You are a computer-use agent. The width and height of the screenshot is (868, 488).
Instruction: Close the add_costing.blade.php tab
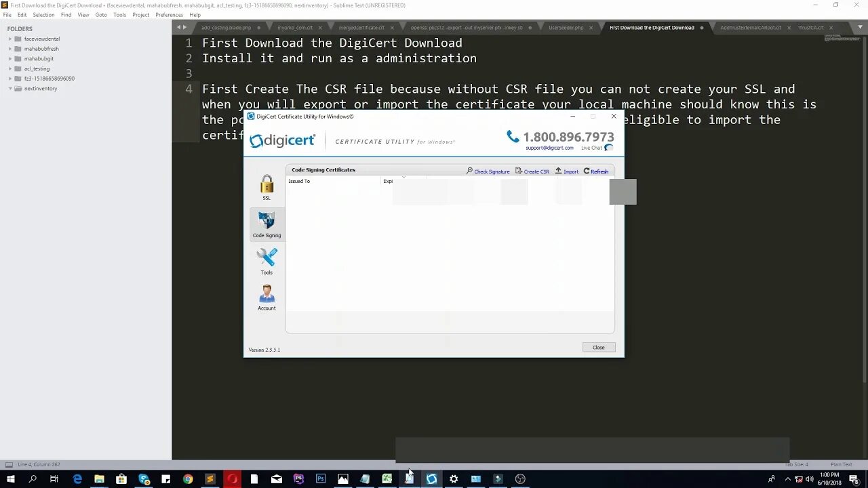coord(259,28)
